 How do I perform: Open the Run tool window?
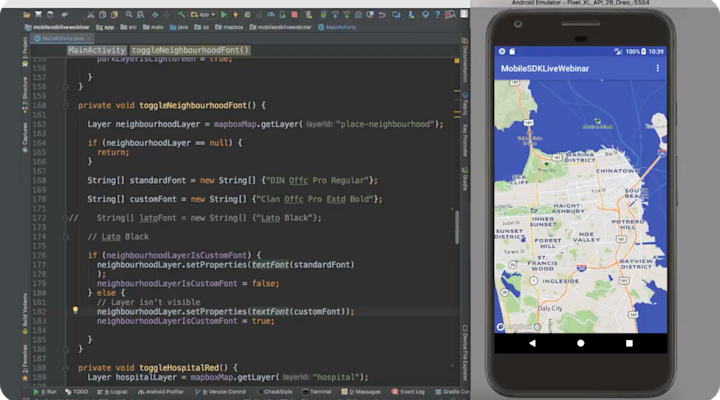pos(45,392)
